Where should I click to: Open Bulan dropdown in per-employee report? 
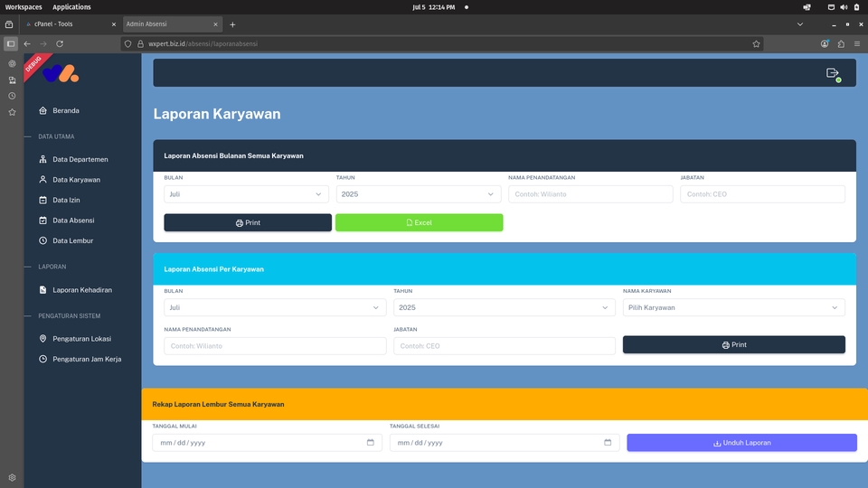pyautogui.click(x=275, y=307)
